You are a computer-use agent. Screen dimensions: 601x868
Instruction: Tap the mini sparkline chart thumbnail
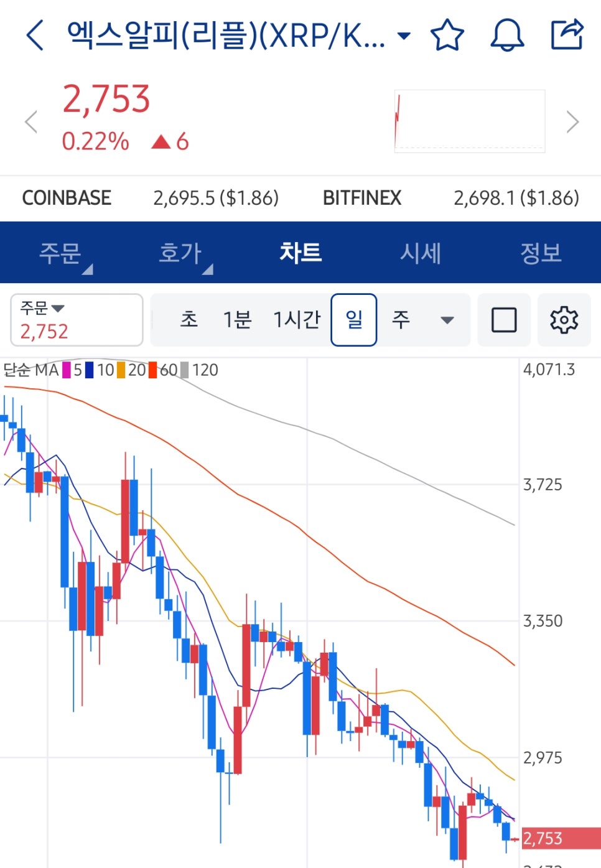point(470,121)
